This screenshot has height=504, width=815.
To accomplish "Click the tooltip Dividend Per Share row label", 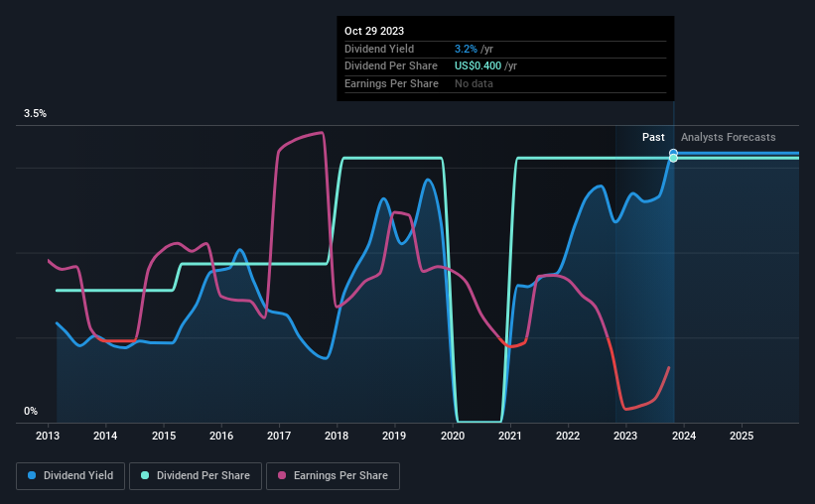I will 391,66.
